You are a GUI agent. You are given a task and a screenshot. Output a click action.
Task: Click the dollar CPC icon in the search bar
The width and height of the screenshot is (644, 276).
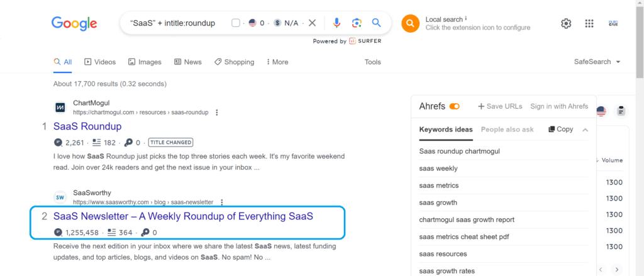pyautogui.click(x=277, y=23)
